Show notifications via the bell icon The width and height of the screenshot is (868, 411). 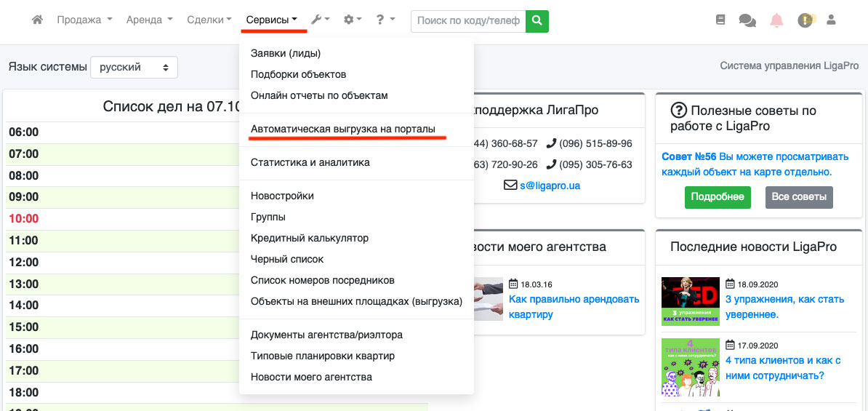click(776, 20)
